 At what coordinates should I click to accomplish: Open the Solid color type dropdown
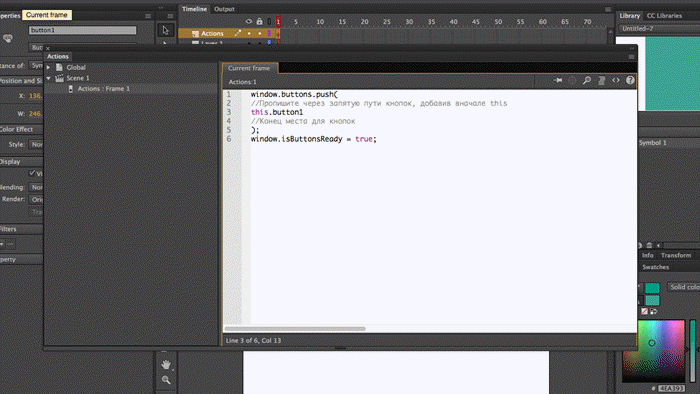(683, 287)
